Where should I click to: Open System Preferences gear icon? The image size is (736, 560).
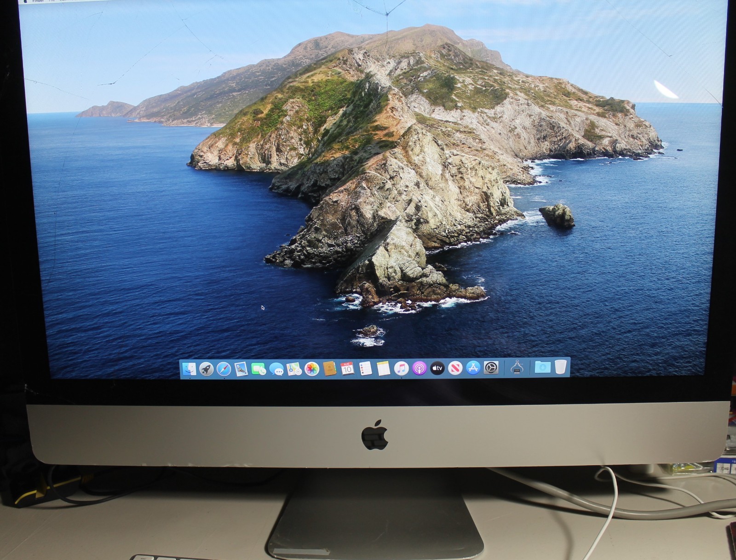pyautogui.click(x=491, y=368)
